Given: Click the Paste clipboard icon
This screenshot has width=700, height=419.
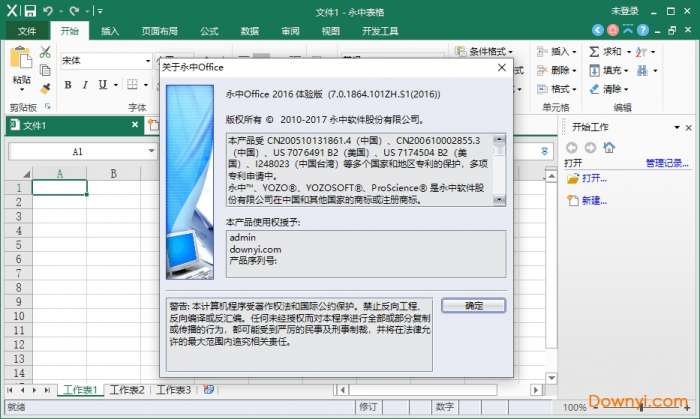Looking at the screenshot, I should coord(21,58).
